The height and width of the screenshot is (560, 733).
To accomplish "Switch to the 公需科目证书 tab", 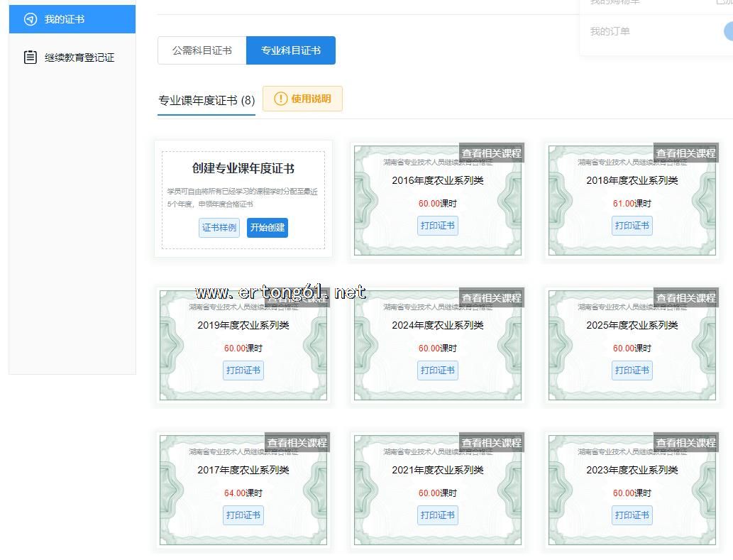I will pos(202,50).
